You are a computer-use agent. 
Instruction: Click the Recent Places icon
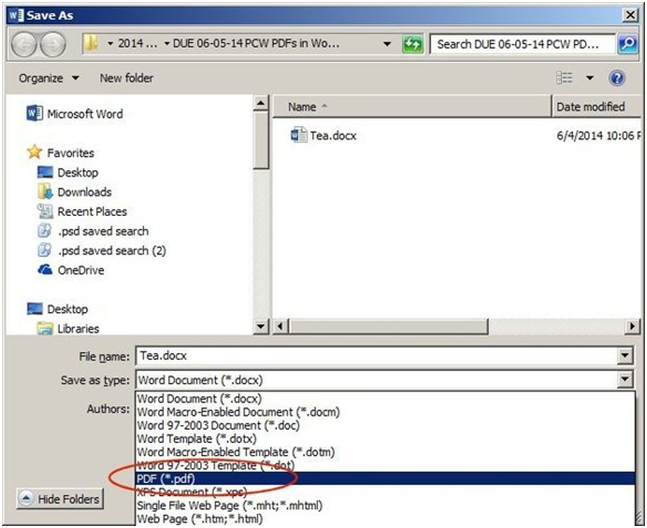[x=45, y=211]
